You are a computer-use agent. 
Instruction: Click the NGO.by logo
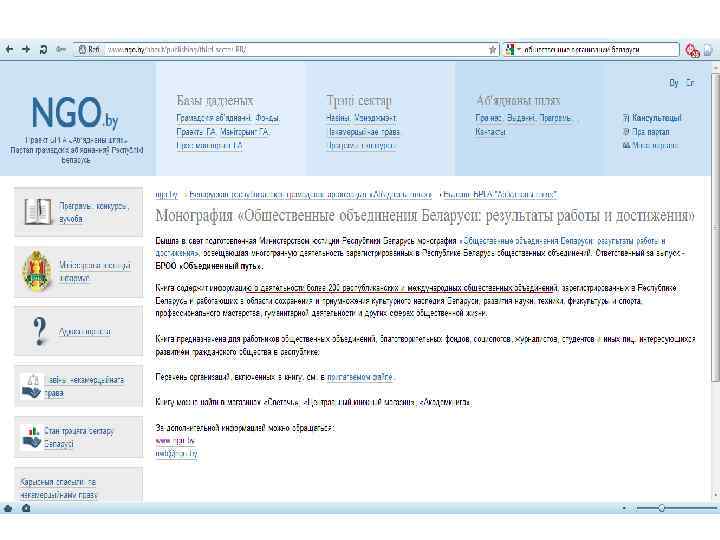coord(75,112)
